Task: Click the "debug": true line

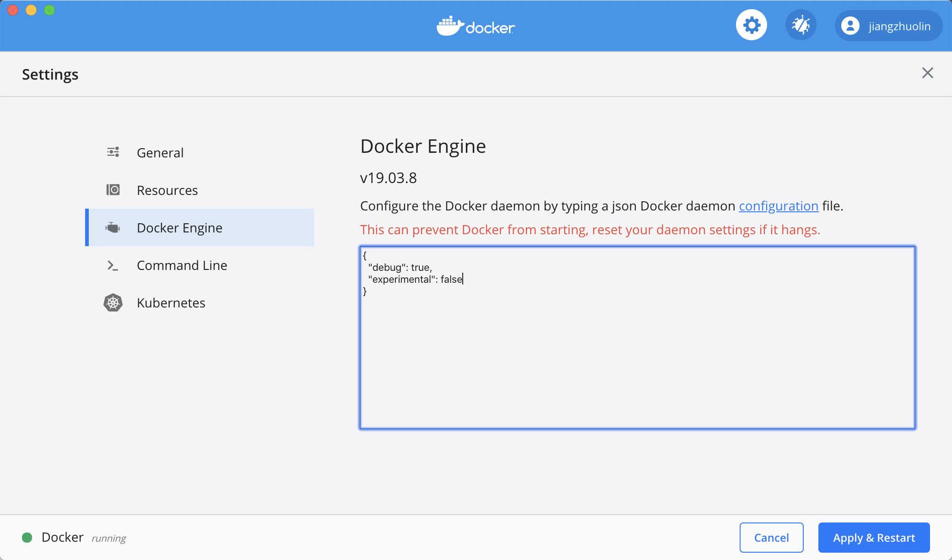Action: click(x=400, y=267)
